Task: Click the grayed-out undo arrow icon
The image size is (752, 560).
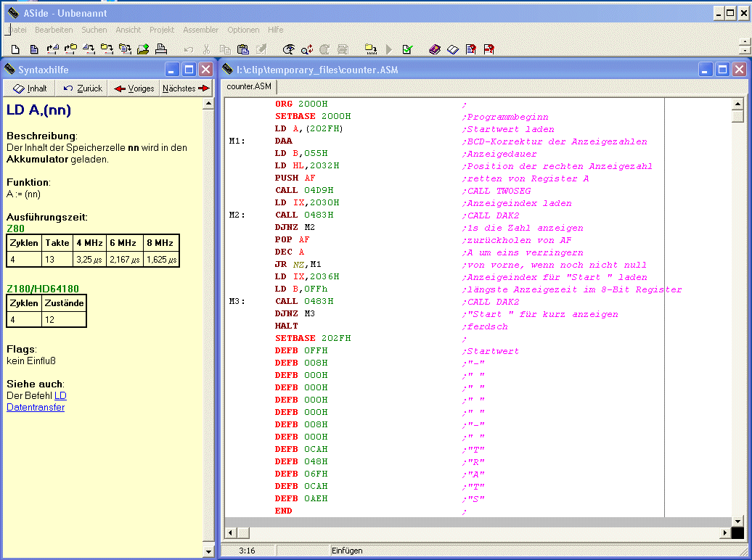Action: click(x=189, y=49)
